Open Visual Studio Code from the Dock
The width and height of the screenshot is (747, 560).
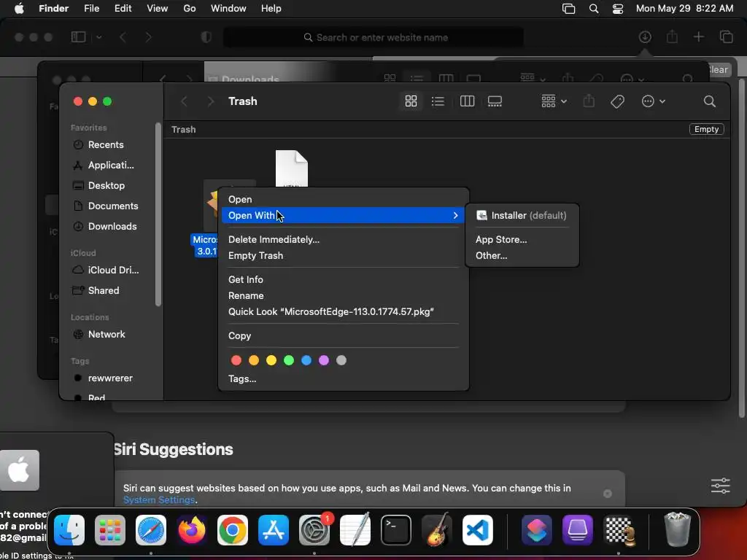tap(478, 530)
